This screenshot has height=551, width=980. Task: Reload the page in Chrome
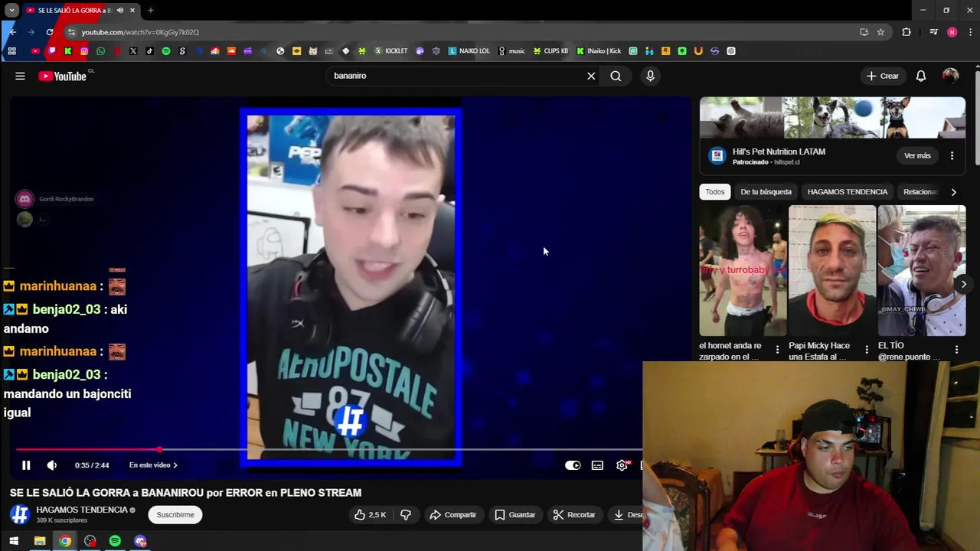[x=50, y=32]
